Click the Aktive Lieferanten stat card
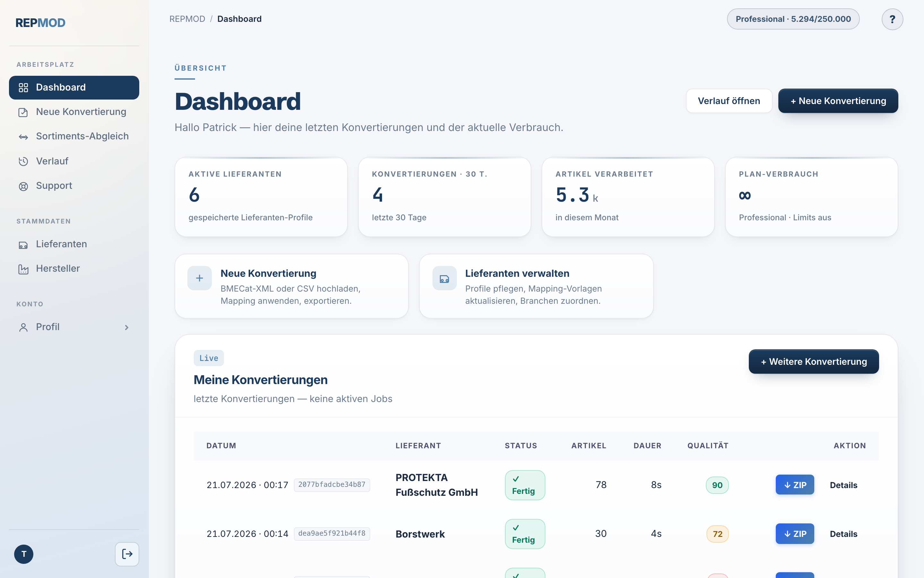Image resolution: width=924 pixels, height=578 pixels. [261, 197]
